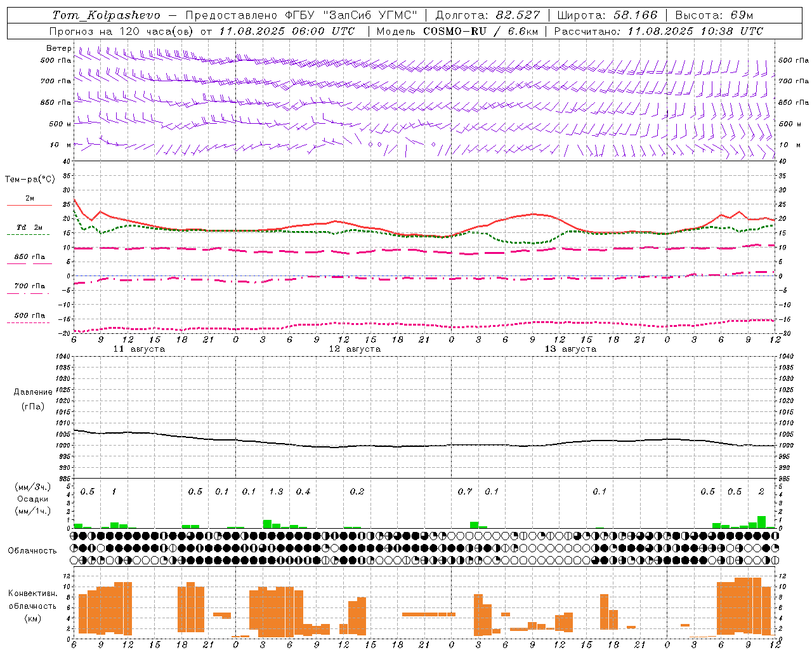Click the Тем-ра(°C) temperature label
This screenshot has width=812, height=650.
pos(30,180)
